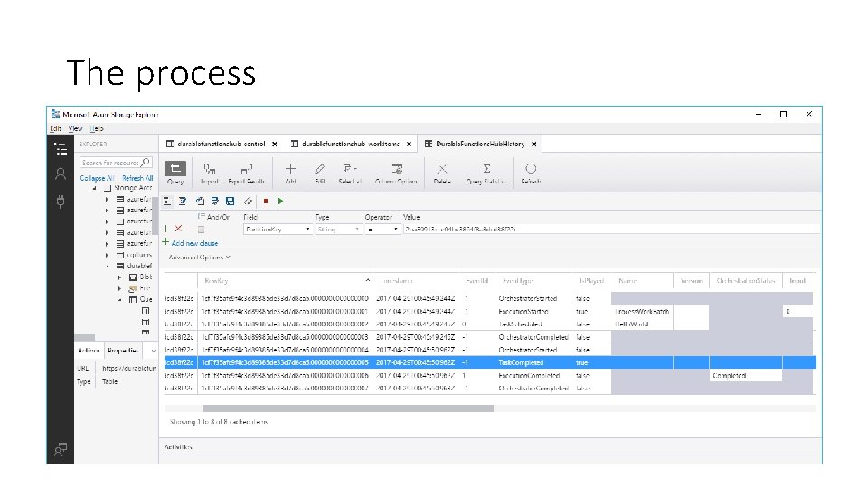
Task: Run the query with green play button
Action: [280, 202]
